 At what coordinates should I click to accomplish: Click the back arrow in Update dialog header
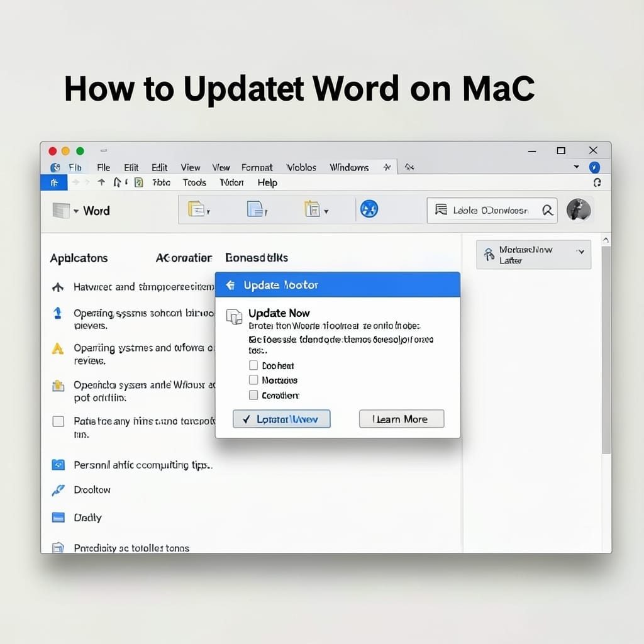(x=230, y=285)
